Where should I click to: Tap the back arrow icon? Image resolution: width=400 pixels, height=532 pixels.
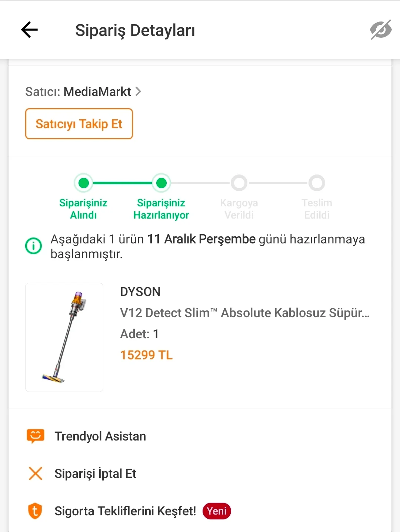click(29, 30)
